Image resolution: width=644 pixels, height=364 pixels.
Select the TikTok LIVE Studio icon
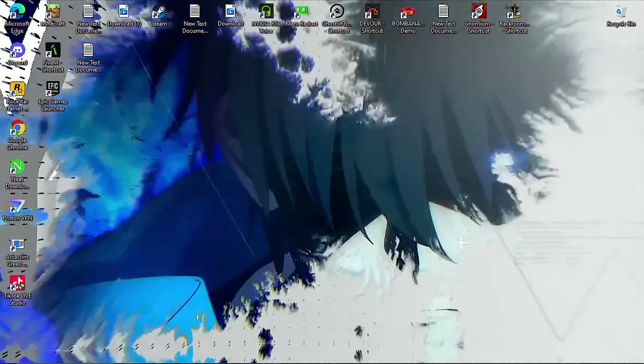[x=17, y=291]
